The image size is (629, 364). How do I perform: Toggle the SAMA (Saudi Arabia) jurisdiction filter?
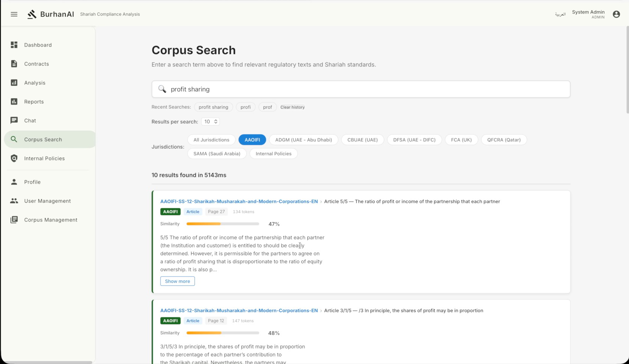tap(217, 153)
